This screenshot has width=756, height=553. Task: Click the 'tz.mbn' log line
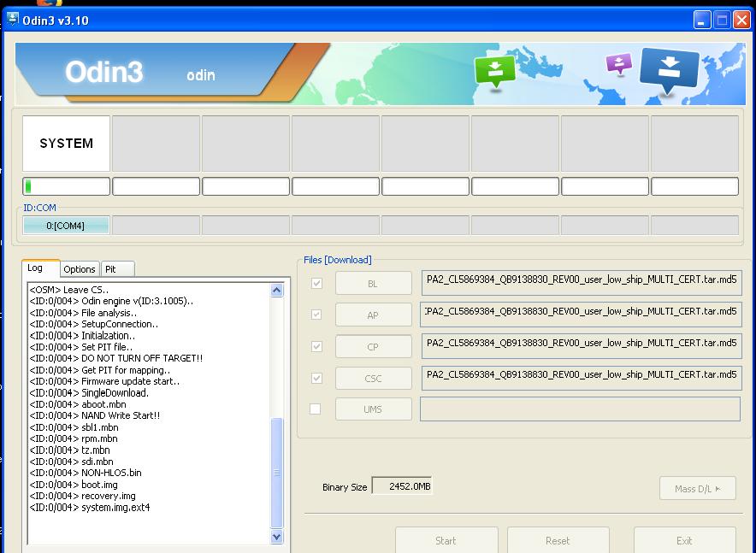(x=70, y=450)
